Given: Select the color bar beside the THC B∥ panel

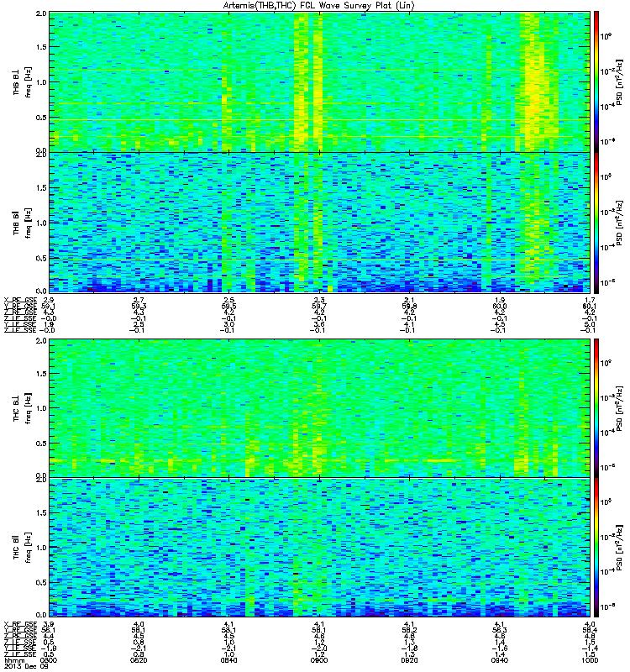Looking at the screenshot, I should pyautogui.click(x=596, y=548).
